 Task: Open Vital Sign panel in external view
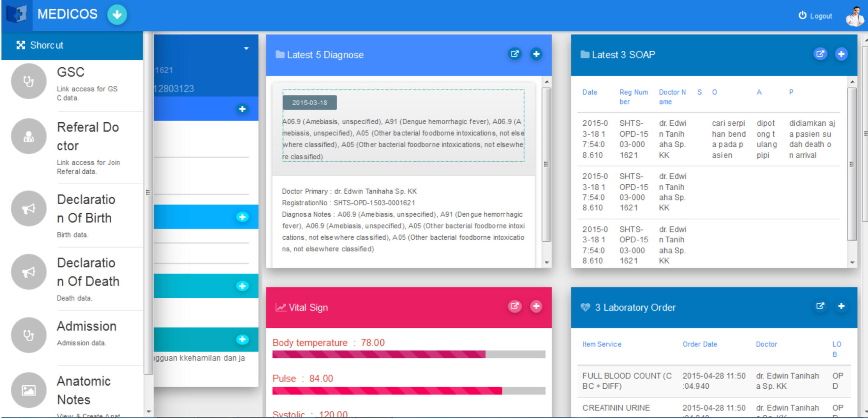point(515,306)
